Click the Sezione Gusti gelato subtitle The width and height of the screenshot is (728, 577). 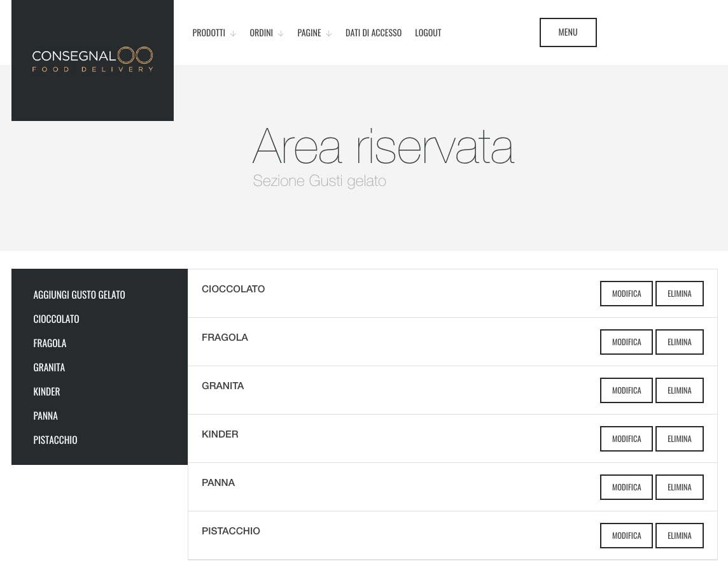tap(319, 181)
